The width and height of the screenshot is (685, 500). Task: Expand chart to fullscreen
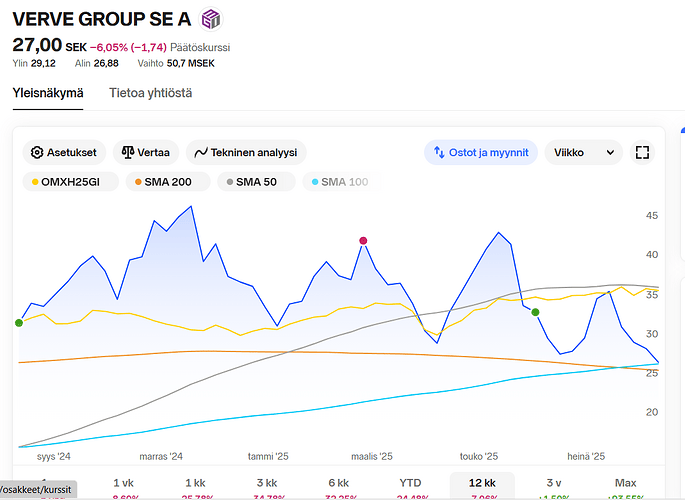tap(643, 153)
